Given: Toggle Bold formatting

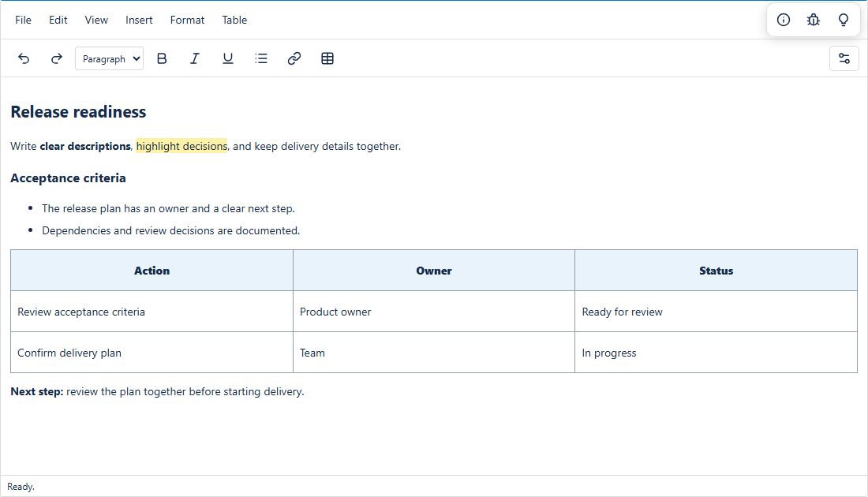Looking at the screenshot, I should pyautogui.click(x=162, y=58).
